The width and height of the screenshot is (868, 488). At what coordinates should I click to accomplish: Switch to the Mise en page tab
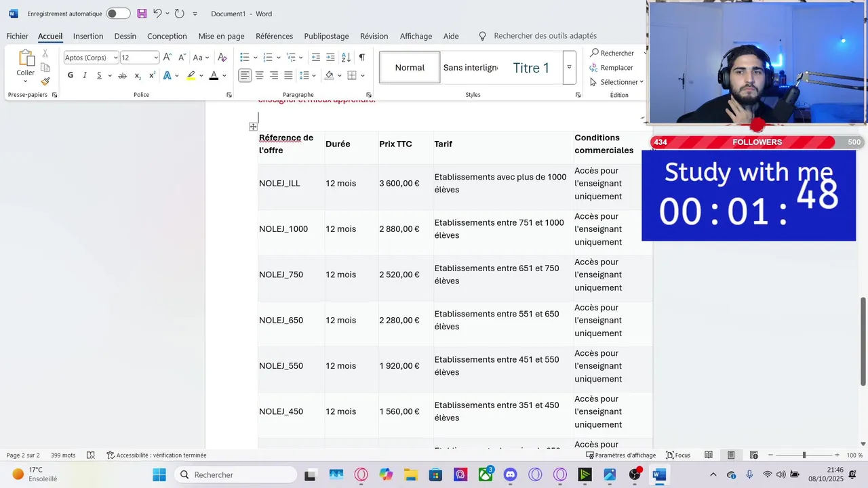tap(221, 36)
